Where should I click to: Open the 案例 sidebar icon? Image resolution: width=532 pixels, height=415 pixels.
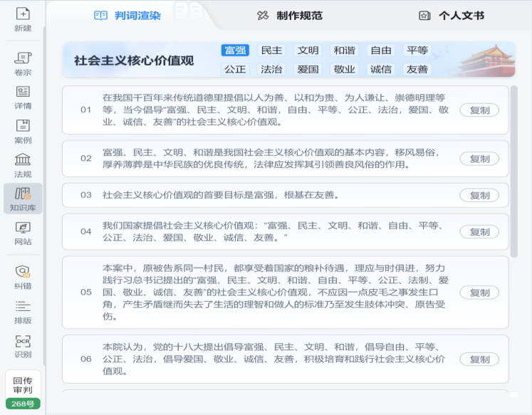coord(23,130)
